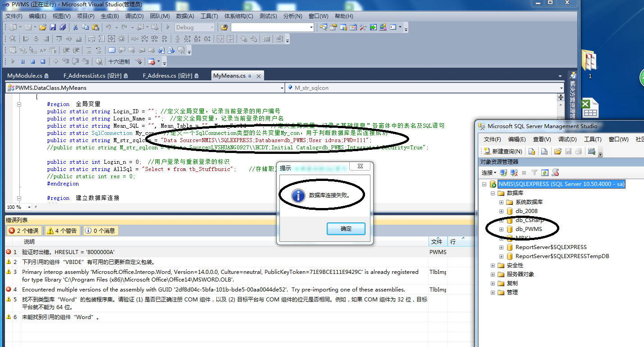Toggle hexadecimal display (十六进制)
Viewport: 644px width, 347px height.
[x=119, y=61]
